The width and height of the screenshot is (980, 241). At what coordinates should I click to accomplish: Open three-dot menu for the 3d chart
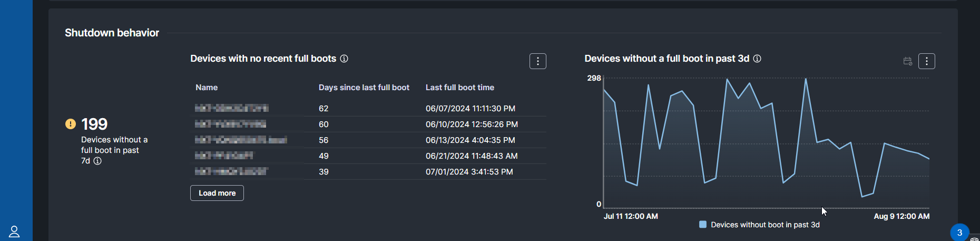point(926,61)
